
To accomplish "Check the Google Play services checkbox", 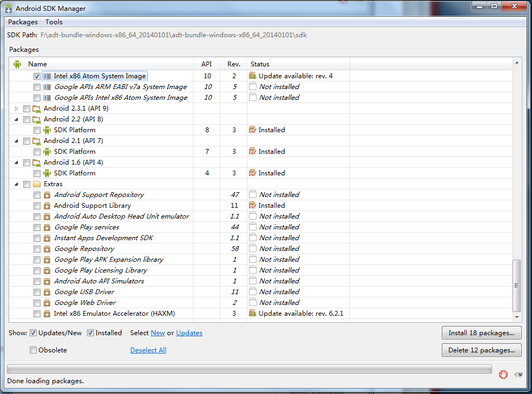I will point(37,228).
